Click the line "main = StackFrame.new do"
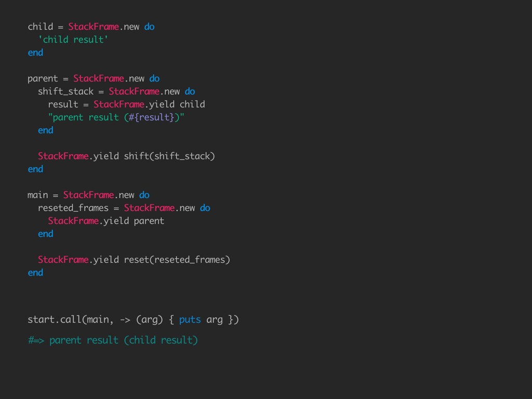532x399 pixels. tap(88, 195)
